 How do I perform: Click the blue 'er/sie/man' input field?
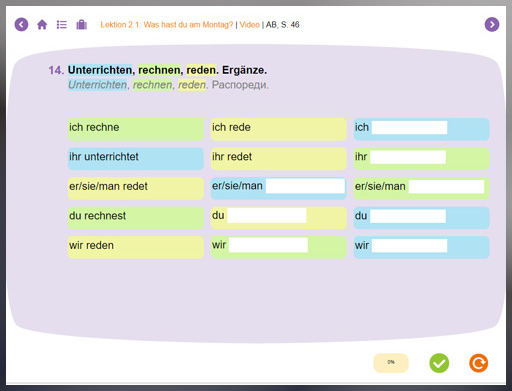[x=305, y=186]
